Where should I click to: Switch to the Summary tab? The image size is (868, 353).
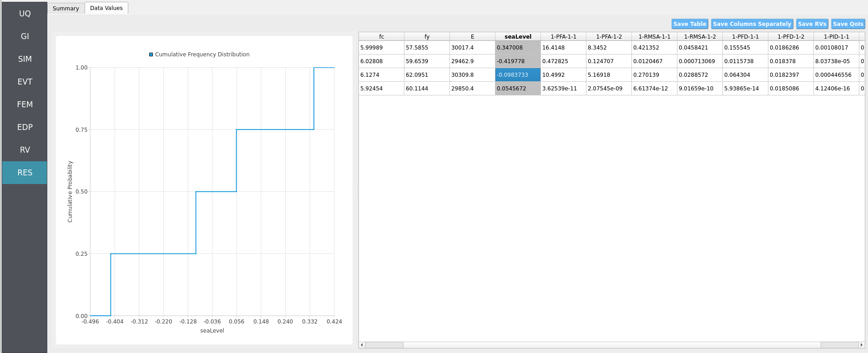pos(66,8)
